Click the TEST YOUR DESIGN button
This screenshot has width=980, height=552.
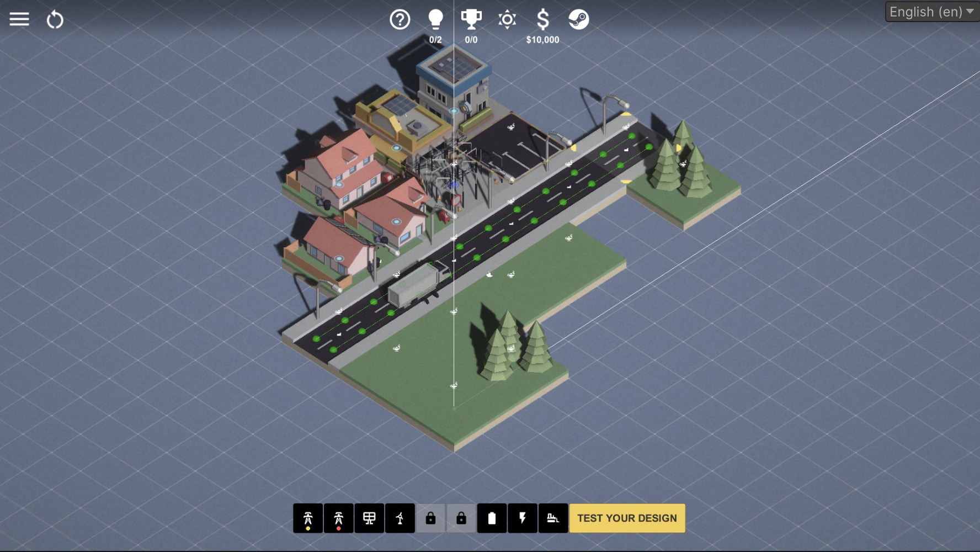coord(627,518)
